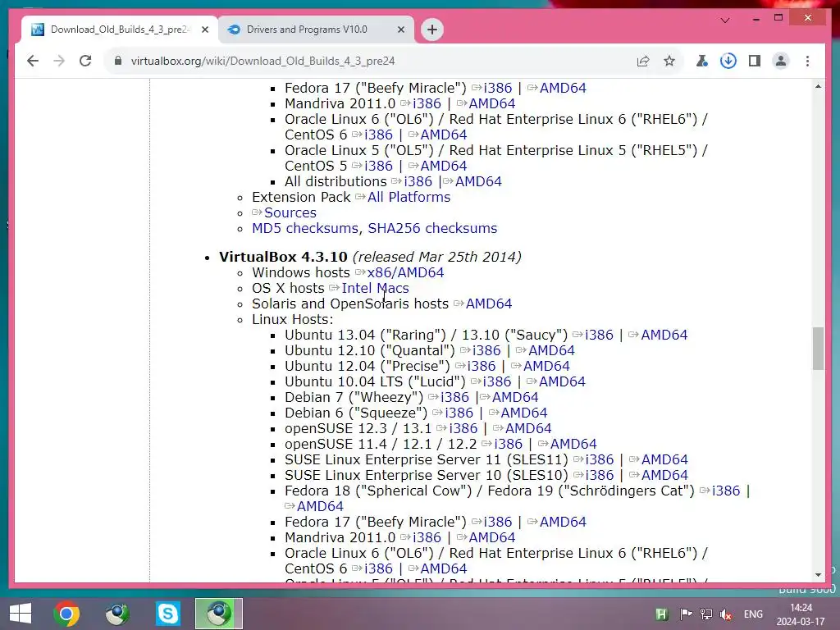The height and width of the screenshot is (630, 840).
Task: Select the Download_Old_Builds_4_3_pre24 tab
Action: tap(119, 30)
